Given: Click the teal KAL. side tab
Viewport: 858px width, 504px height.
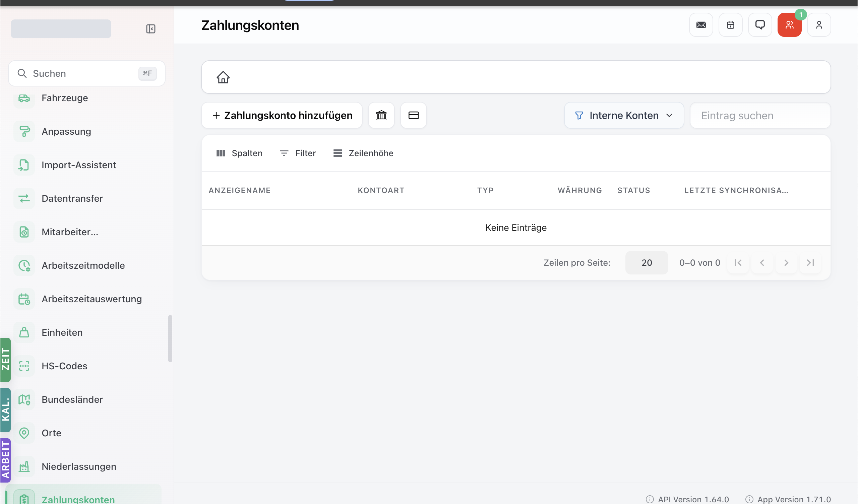Looking at the screenshot, I should (x=5, y=410).
